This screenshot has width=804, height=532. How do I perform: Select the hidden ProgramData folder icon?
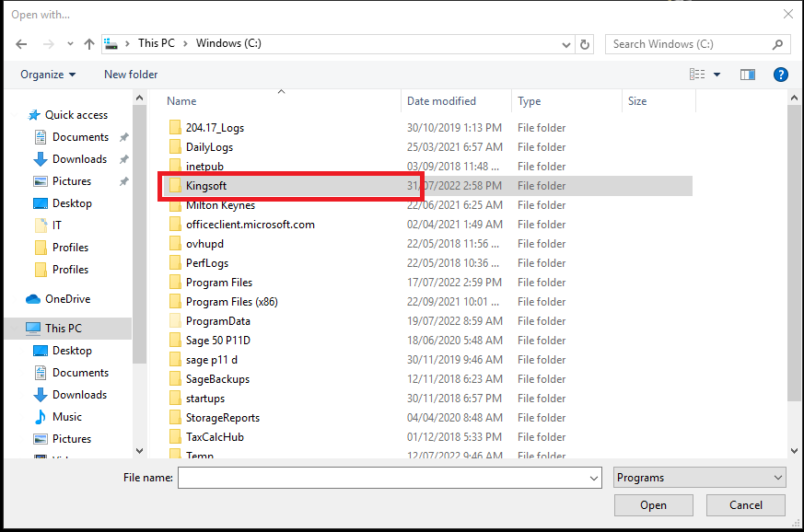tap(175, 321)
